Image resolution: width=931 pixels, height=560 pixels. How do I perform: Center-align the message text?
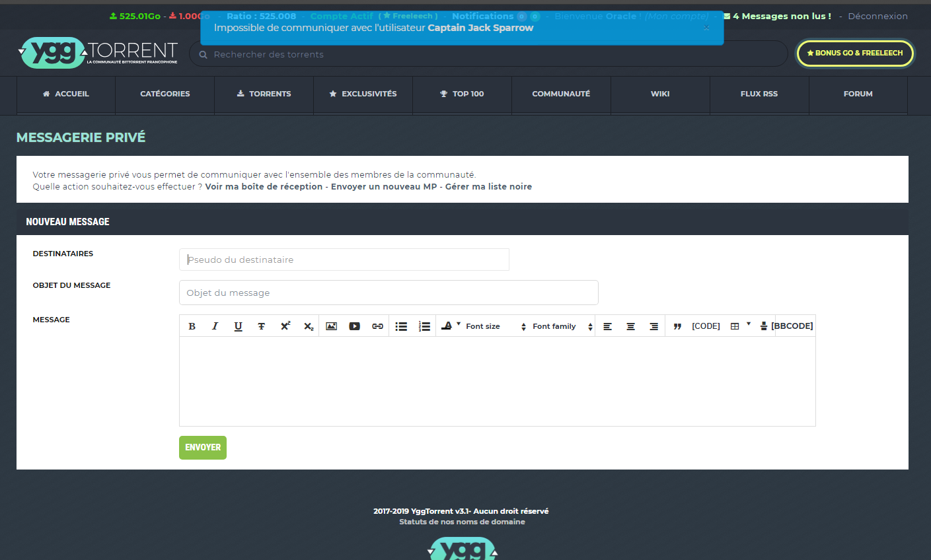(x=631, y=326)
